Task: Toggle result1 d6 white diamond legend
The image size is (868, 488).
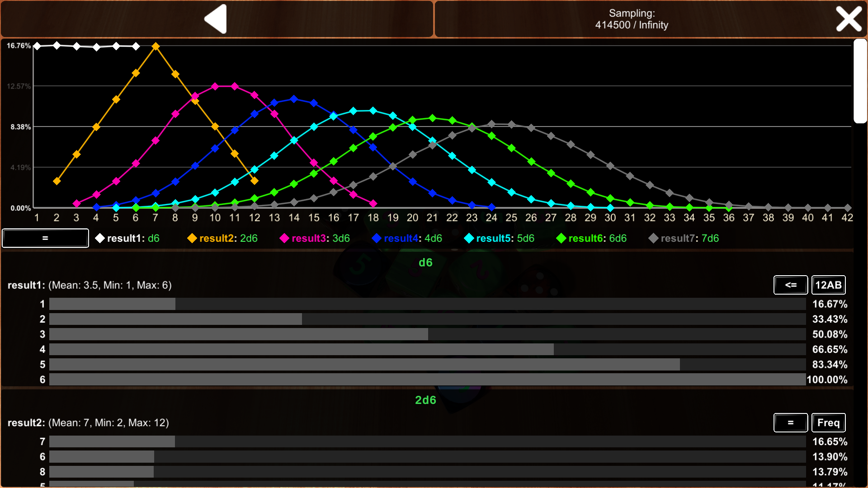Action: (128, 238)
